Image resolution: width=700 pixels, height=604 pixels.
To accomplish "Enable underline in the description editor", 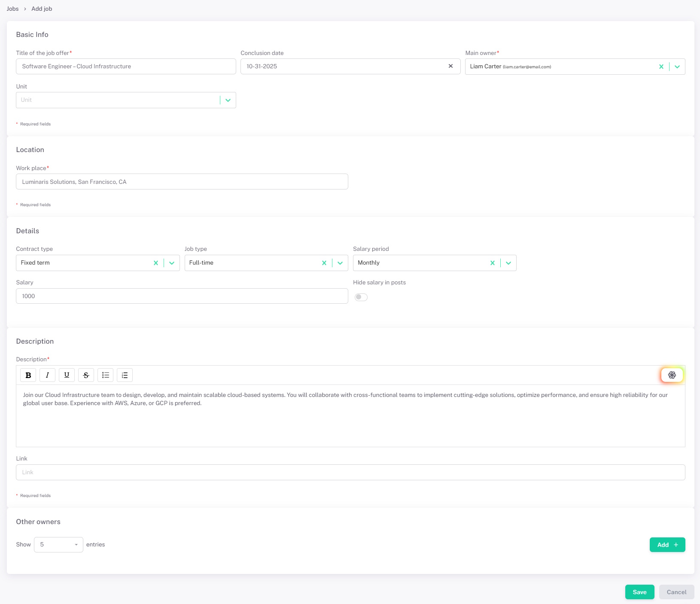I will pyautogui.click(x=67, y=375).
